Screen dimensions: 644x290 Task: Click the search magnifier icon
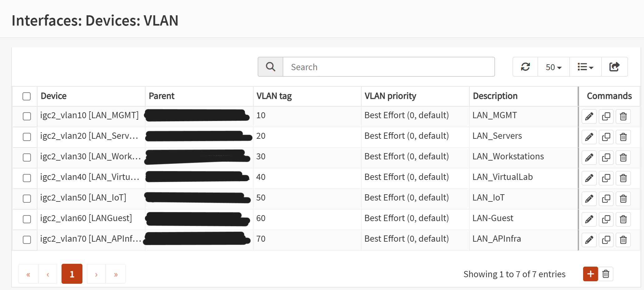(270, 67)
